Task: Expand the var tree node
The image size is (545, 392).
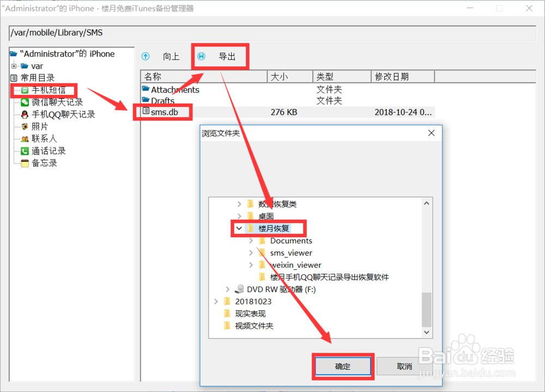Action: point(14,66)
